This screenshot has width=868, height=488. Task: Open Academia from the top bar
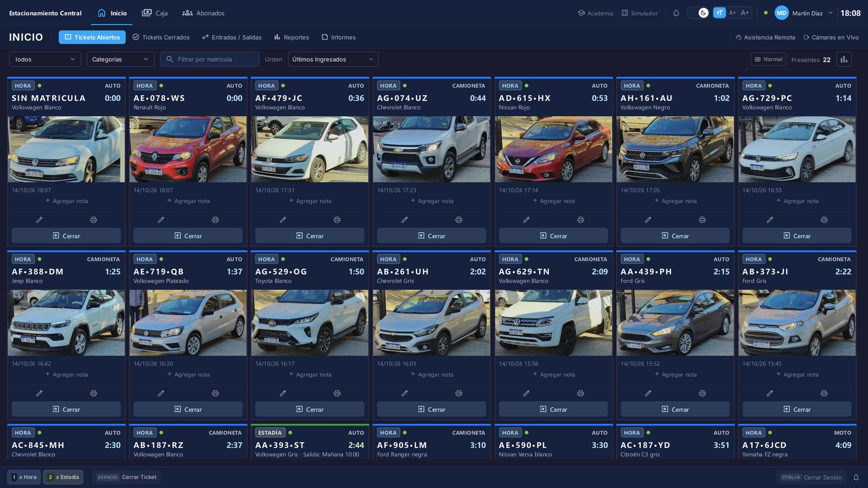tap(595, 13)
